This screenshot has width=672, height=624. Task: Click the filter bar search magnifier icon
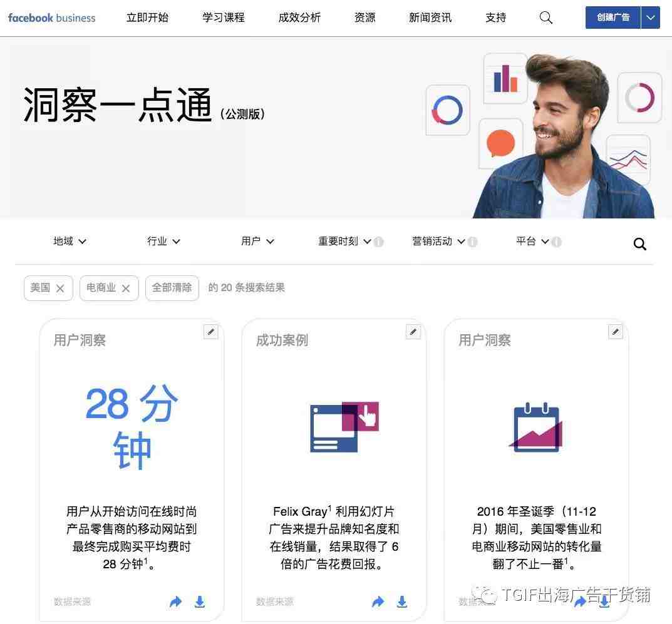point(639,243)
